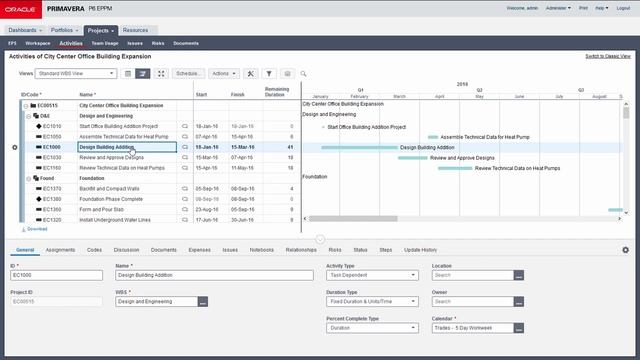Click the activity Name input field
The width and height of the screenshot is (640, 360).
pyautogui.click(x=214, y=276)
